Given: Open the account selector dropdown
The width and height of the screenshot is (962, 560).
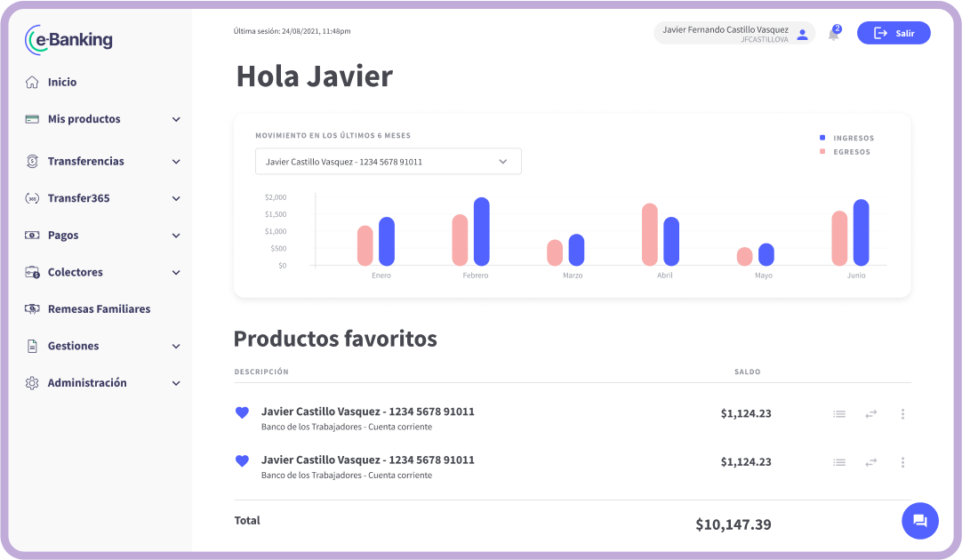Looking at the screenshot, I should tap(388, 162).
